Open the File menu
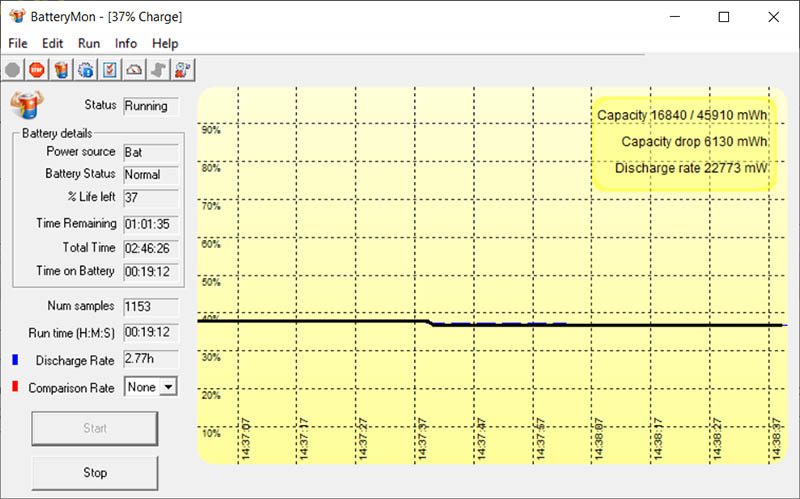 point(18,43)
